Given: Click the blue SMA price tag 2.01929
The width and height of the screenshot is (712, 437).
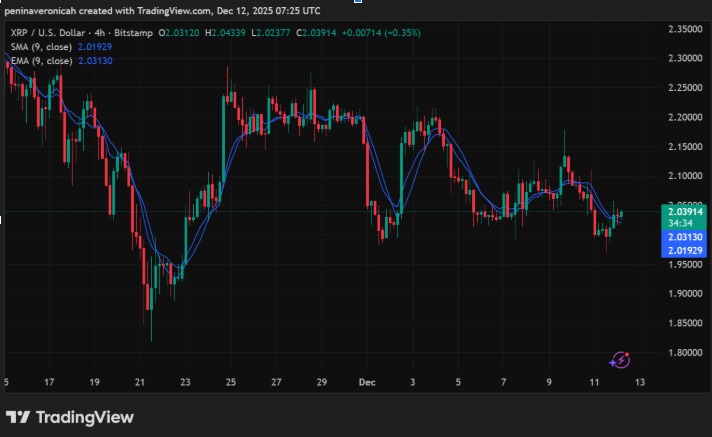Looking at the screenshot, I should tap(685, 250).
